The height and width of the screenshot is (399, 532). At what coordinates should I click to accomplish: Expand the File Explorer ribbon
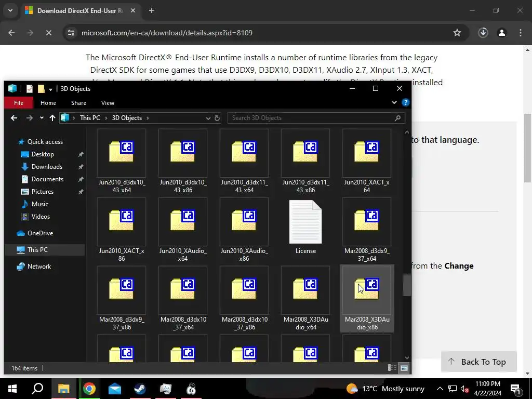point(394,102)
